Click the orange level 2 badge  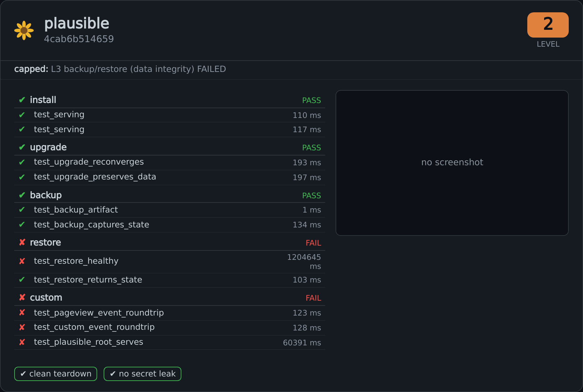pos(548,25)
